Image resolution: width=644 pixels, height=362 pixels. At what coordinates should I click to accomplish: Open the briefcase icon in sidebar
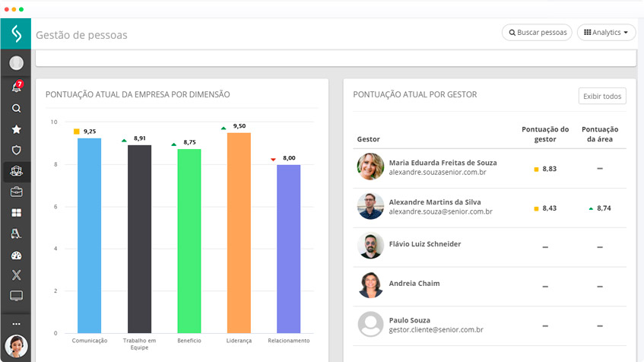(x=16, y=192)
